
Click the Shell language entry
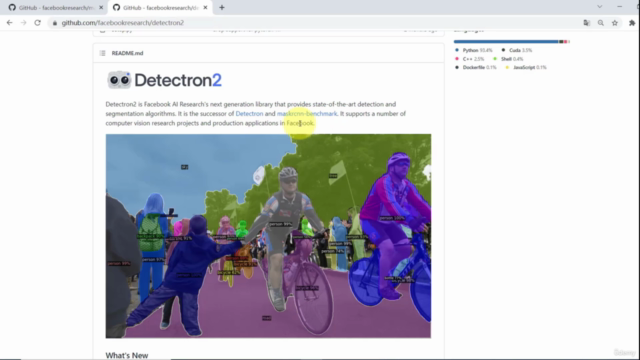508,59
